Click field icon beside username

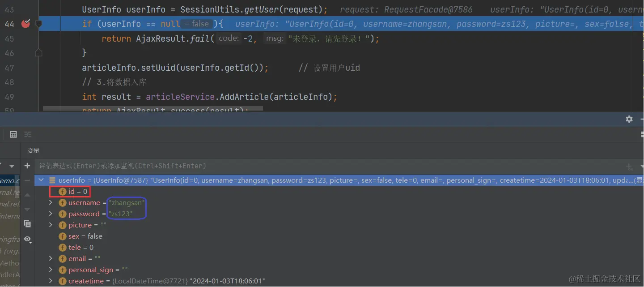[63, 203]
